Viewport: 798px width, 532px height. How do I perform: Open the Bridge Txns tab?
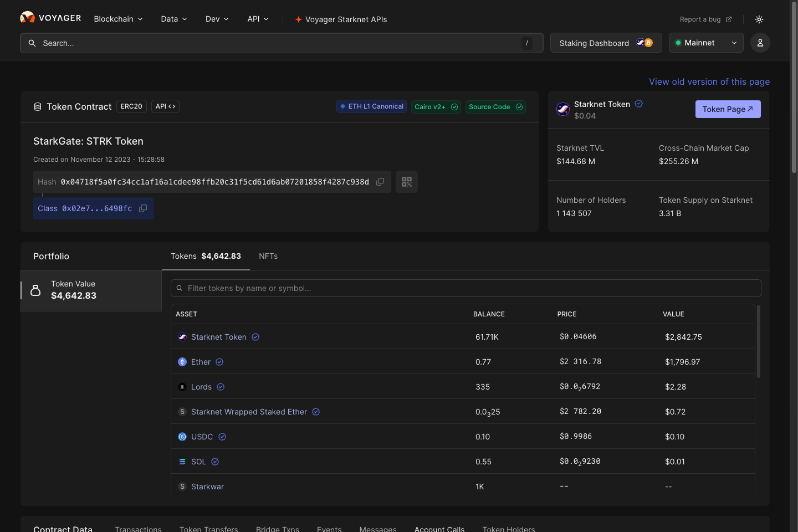point(278,529)
